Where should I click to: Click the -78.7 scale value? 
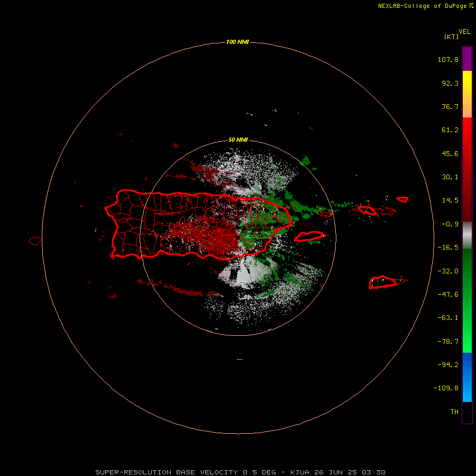pos(448,342)
